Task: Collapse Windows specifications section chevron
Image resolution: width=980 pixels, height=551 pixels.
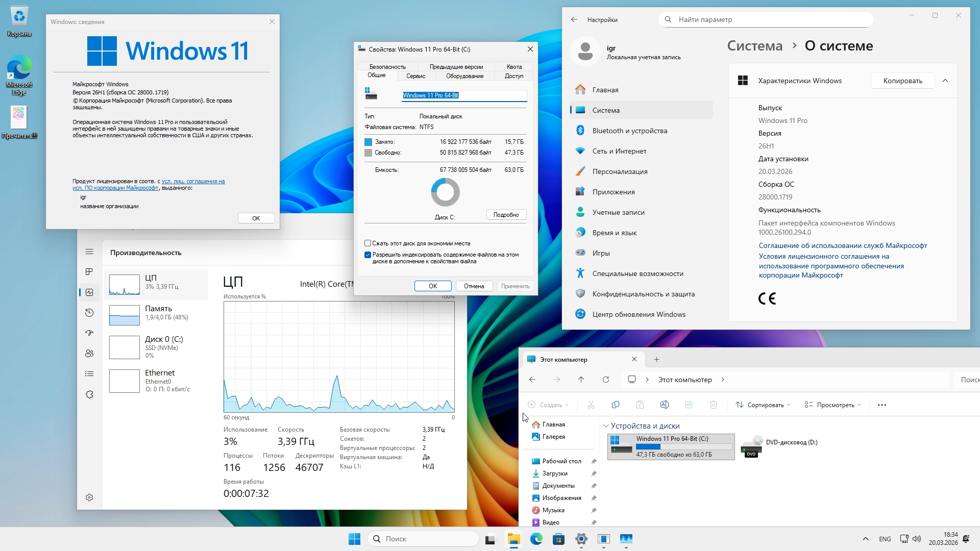Action: pyautogui.click(x=945, y=81)
